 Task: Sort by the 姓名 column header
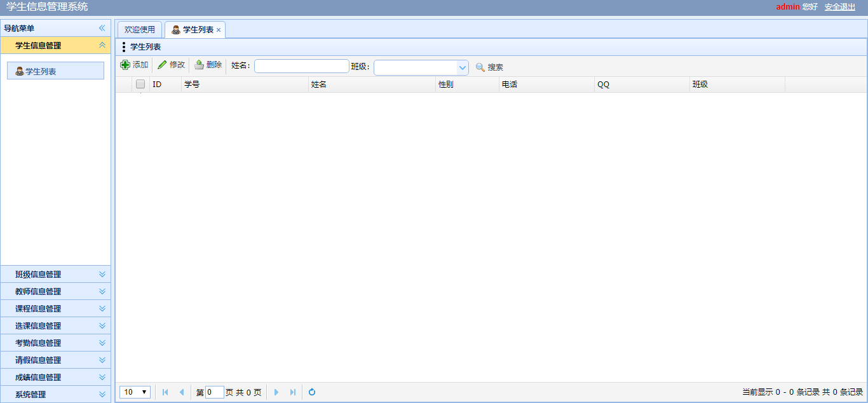pos(372,84)
